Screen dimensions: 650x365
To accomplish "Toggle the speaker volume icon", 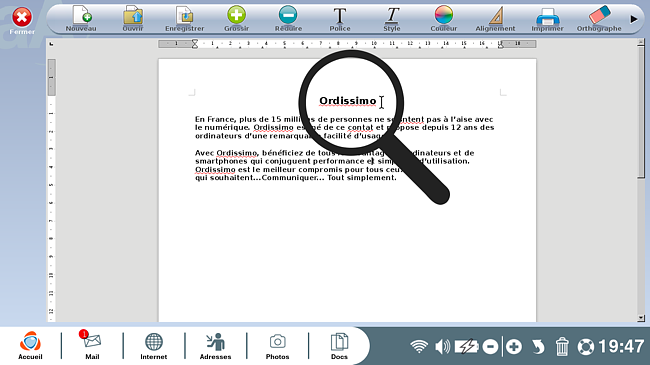I will click(442, 346).
